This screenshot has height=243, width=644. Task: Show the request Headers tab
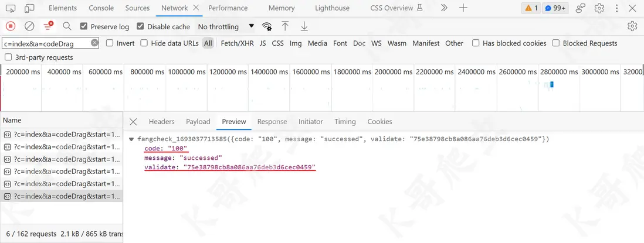(161, 122)
